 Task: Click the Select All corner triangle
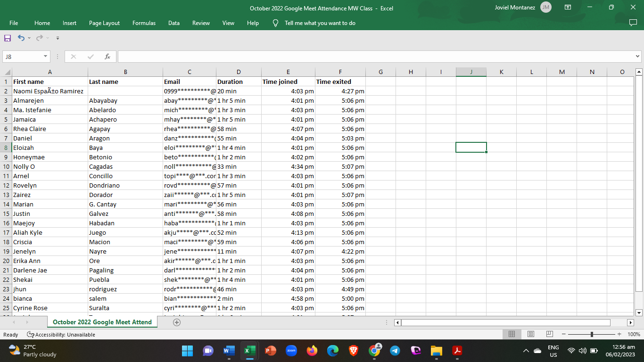7,72
